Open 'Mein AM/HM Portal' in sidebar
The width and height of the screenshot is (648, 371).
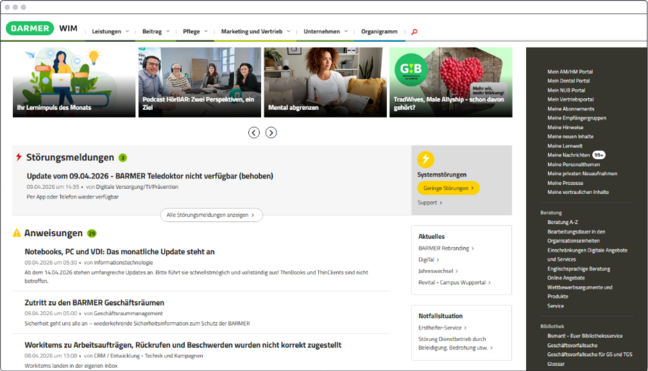click(x=570, y=71)
